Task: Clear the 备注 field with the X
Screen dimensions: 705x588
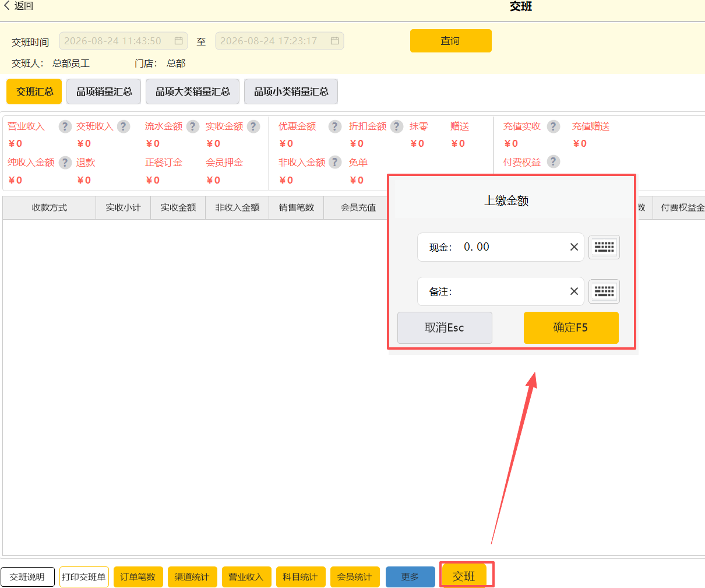Action: pyautogui.click(x=574, y=291)
